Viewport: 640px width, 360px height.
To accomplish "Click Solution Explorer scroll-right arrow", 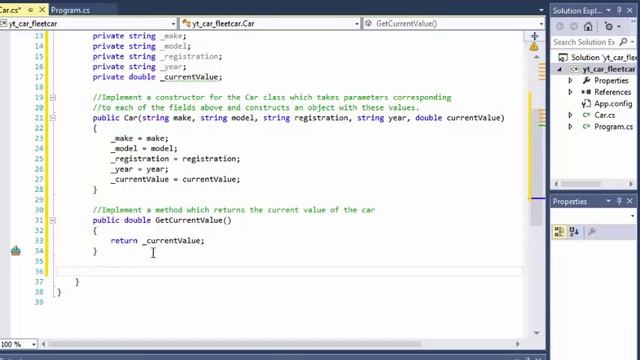I will click(631, 184).
